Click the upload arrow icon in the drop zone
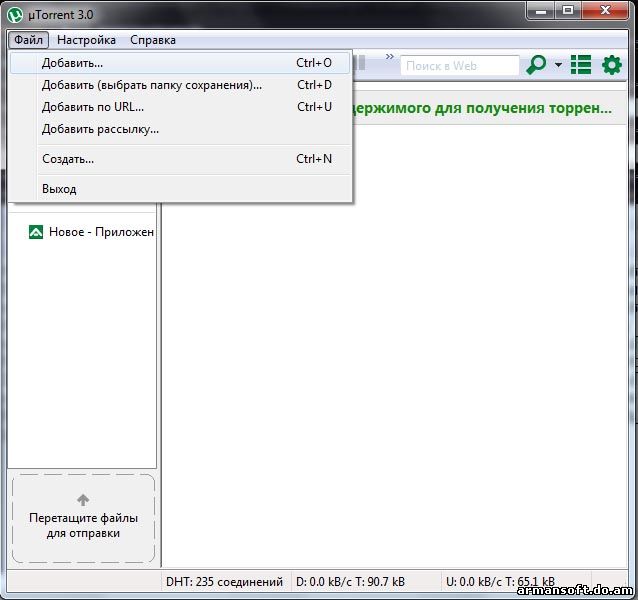The width and height of the screenshot is (638, 600). [83, 500]
